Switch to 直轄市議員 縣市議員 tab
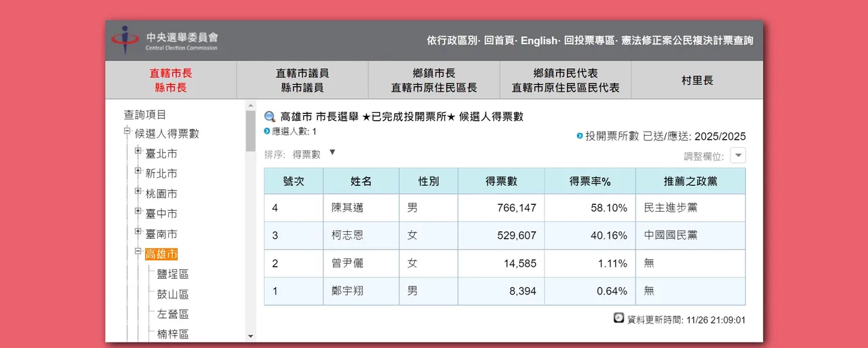This screenshot has width=868, height=348. click(x=302, y=80)
